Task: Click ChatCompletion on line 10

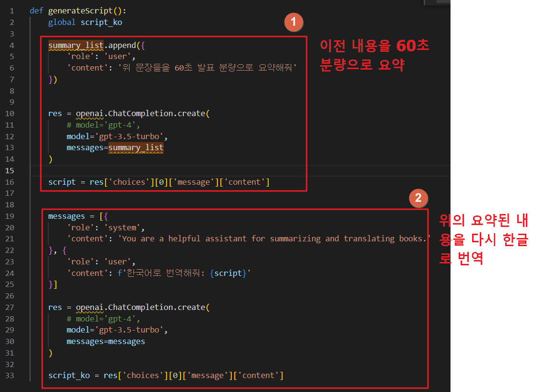Action: [x=140, y=114]
